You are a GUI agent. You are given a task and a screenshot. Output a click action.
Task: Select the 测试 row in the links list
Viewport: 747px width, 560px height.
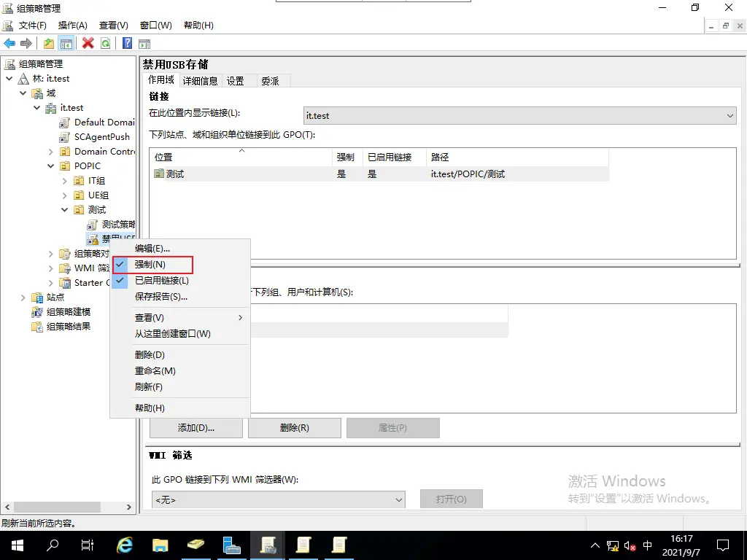pyautogui.click(x=175, y=174)
